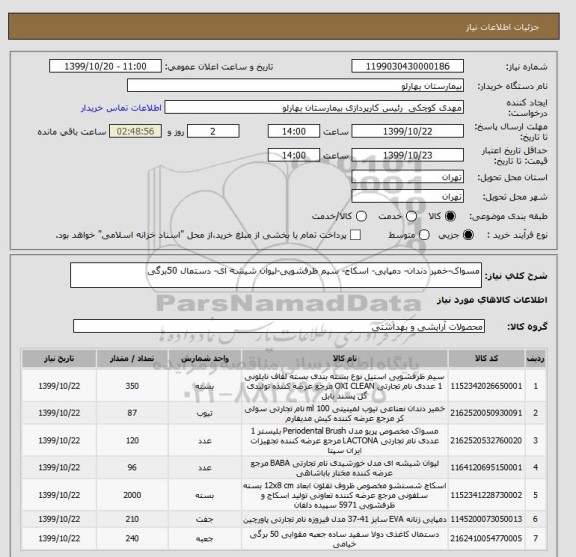This screenshot has height=557, width=576.
Task: Click the price validity hour 14:00 field
Action: click(294, 155)
